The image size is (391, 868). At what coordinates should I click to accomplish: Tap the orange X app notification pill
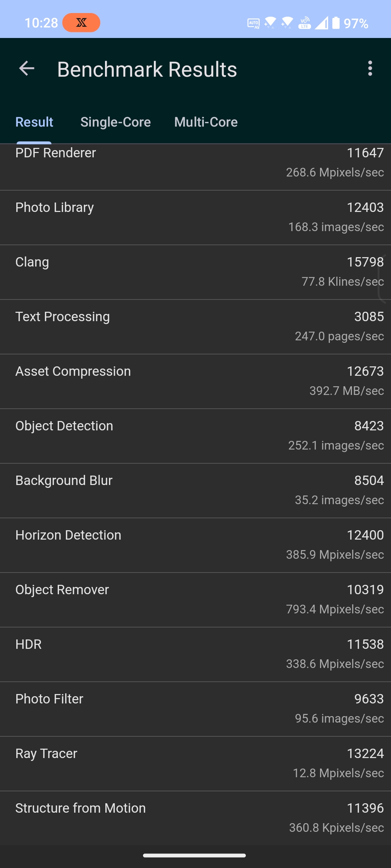pos(81,23)
